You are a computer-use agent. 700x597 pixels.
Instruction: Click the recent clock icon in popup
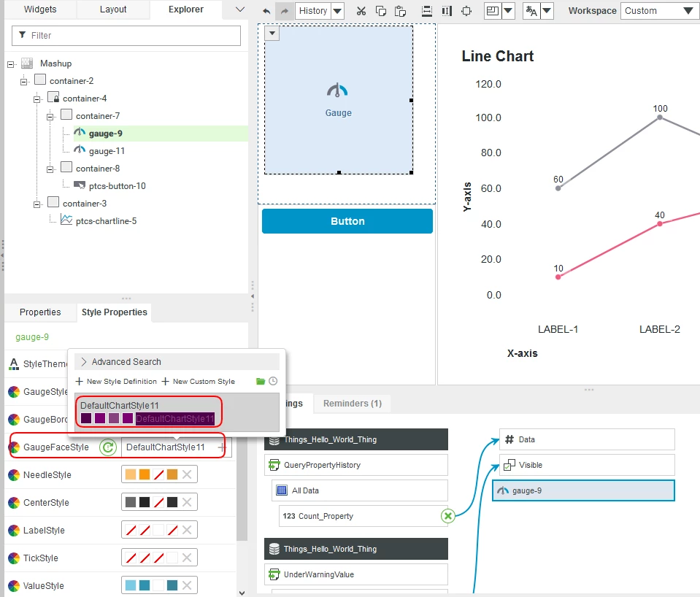coord(273,381)
